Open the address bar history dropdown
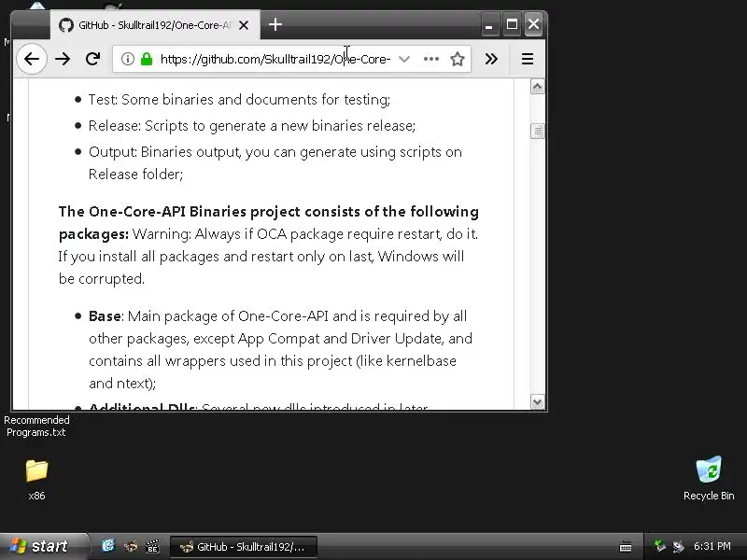Viewport: 747px width, 560px height. (x=404, y=59)
